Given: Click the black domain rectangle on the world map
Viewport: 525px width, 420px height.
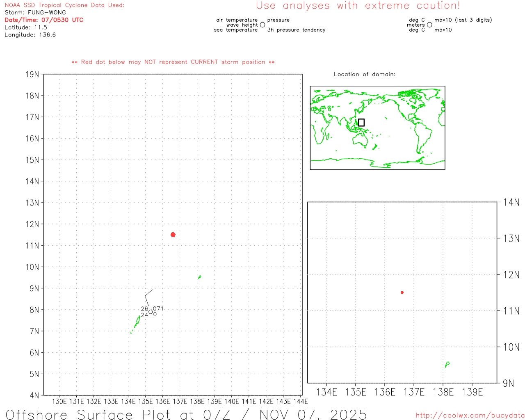Looking at the screenshot, I should click(361, 122).
